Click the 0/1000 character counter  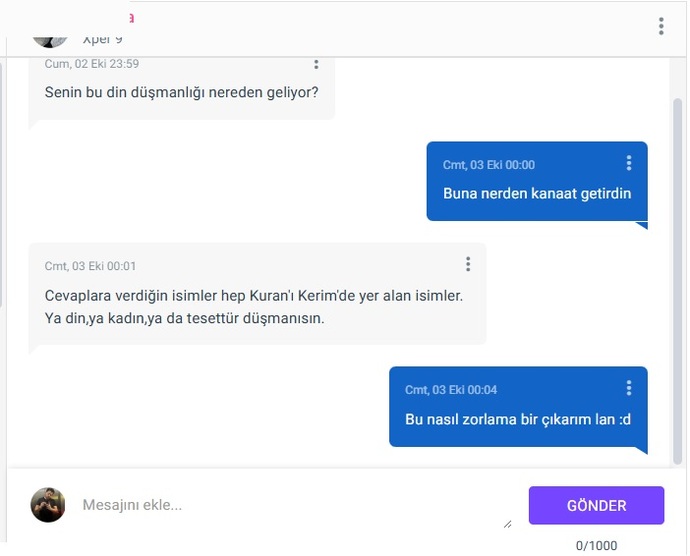point(596,545)
